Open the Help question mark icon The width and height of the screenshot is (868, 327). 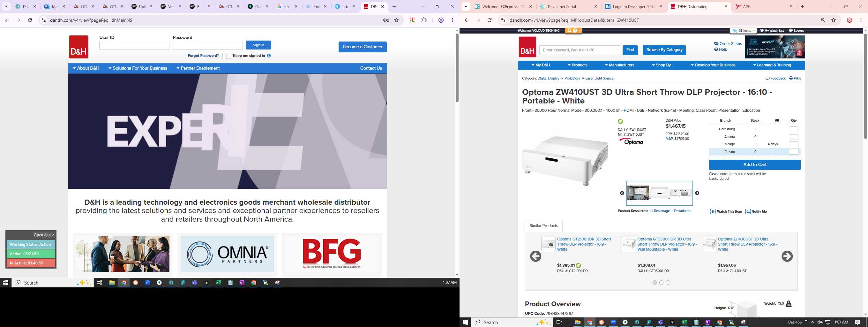pos(716,49)
